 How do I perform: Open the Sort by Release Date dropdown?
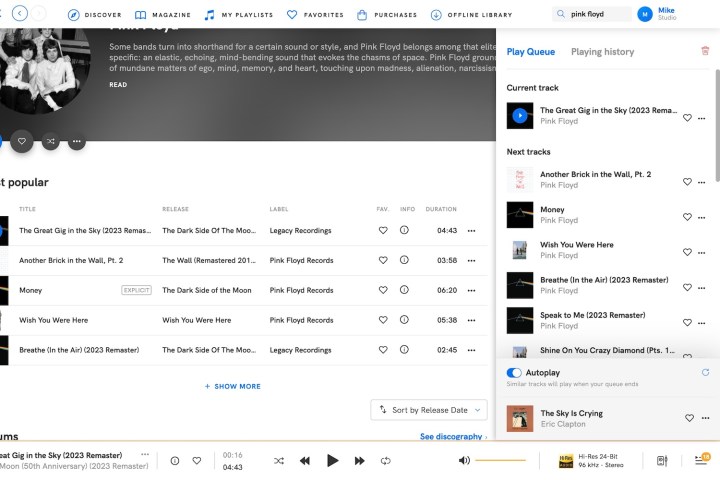tap(430, 410)
